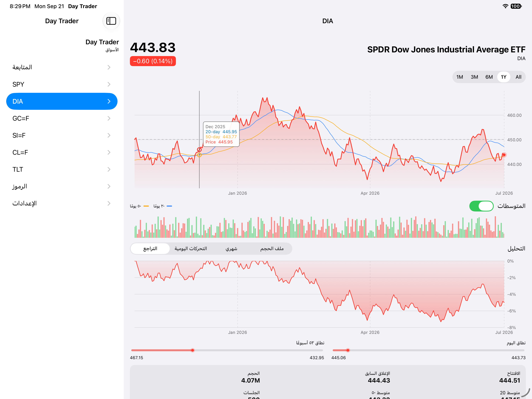Toggle the المتوسطات moving averages switch

pos(481,206)
